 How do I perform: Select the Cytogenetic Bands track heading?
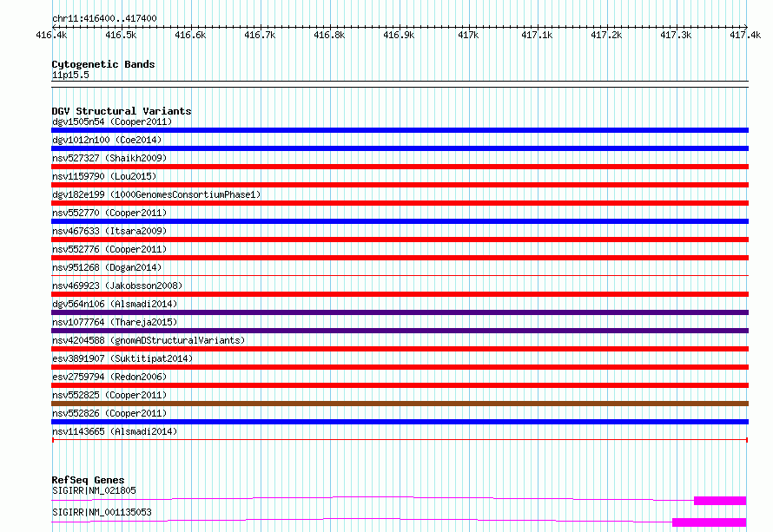[x=103, y=64]
